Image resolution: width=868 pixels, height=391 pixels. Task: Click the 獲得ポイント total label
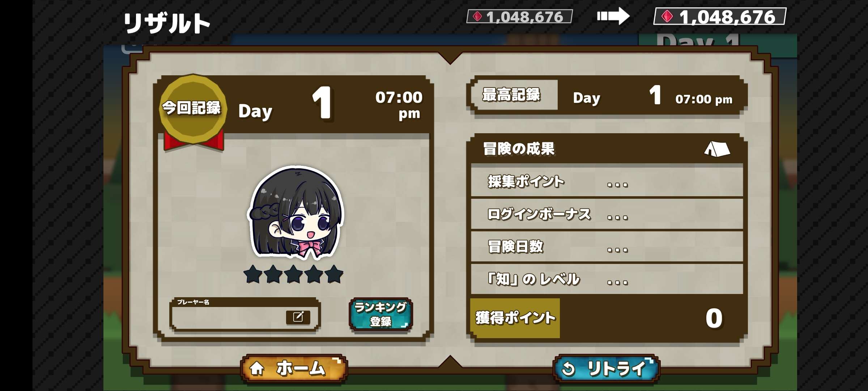point(515,318)
